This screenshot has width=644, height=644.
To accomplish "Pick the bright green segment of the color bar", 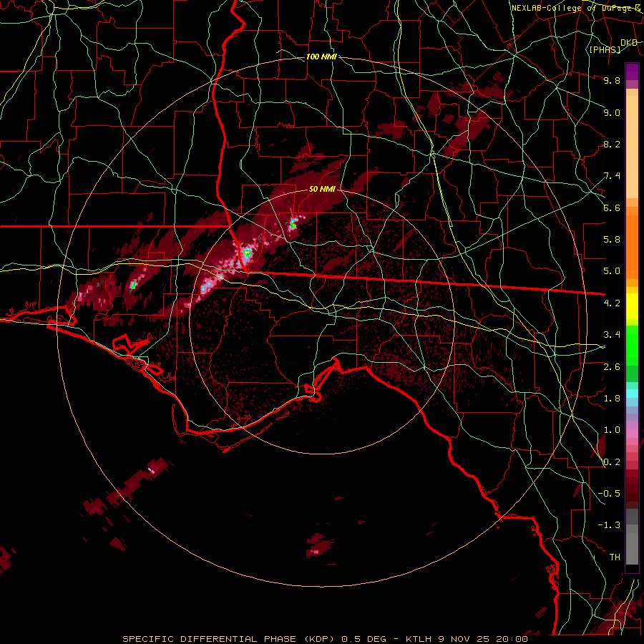I will [632, 346].
